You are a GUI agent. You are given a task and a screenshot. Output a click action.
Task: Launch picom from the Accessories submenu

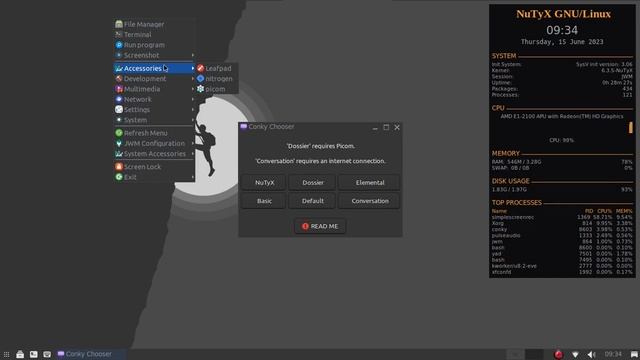[x=216, y=89]
